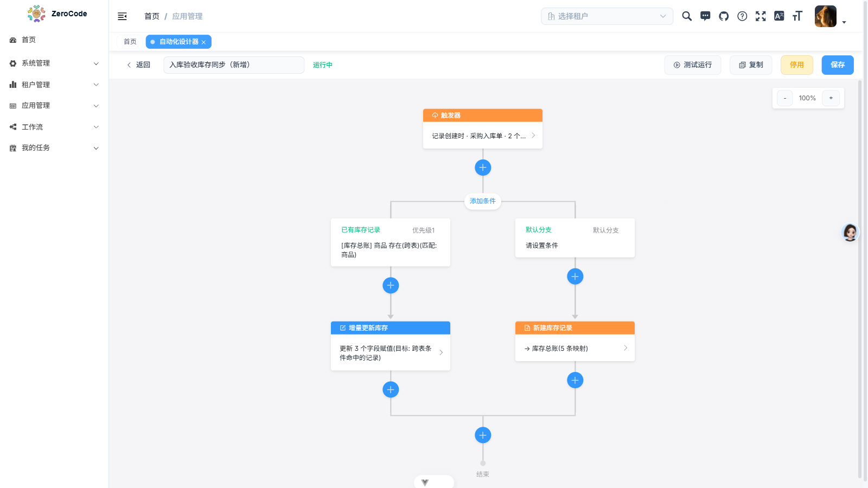Expand 租户管理 menu
The width and height of the screenshot is (868, 488).
54,85
